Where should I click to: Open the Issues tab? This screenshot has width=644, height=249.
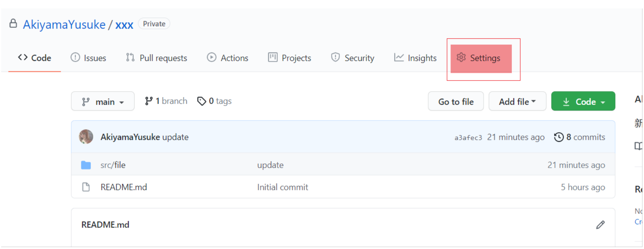coord(88,58)
